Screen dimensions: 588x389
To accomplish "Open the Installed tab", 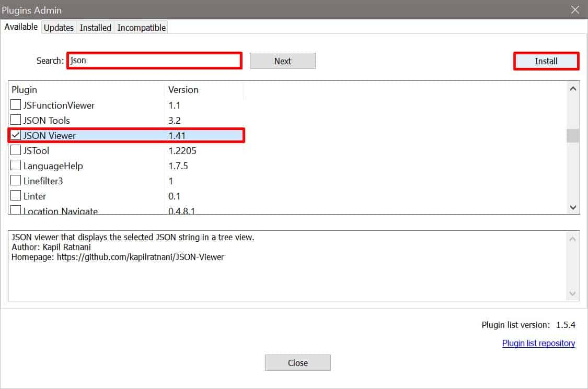I will [x=95, y=27].
